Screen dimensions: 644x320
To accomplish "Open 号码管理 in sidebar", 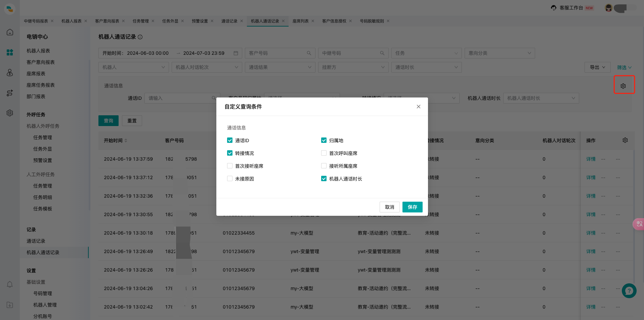I will coord(43,293).
